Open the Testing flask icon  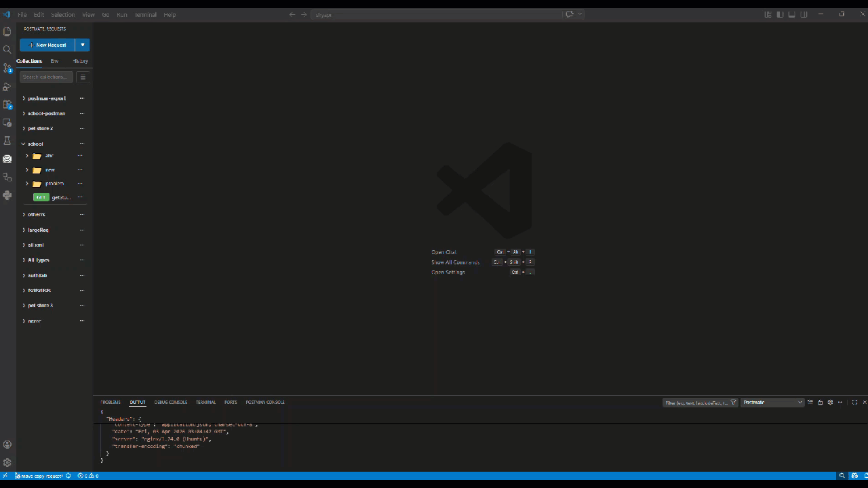tap(7, 141)
